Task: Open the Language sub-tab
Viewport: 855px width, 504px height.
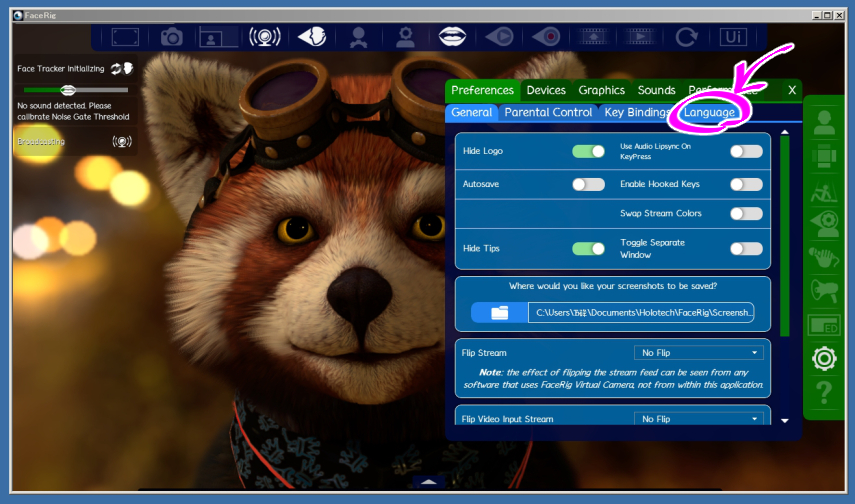Action: click(709, 112)
